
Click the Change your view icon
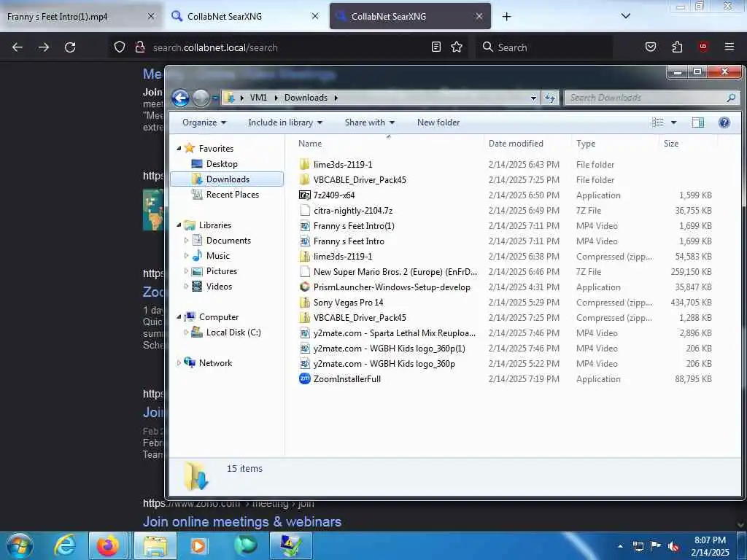[x=658, y=122]
